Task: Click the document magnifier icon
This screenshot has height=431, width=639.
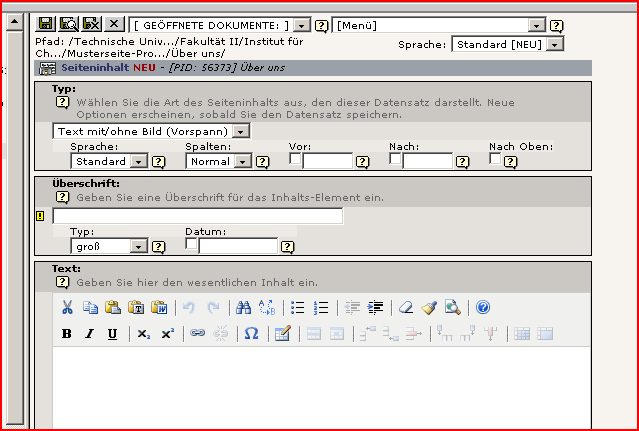Action: 452,308
